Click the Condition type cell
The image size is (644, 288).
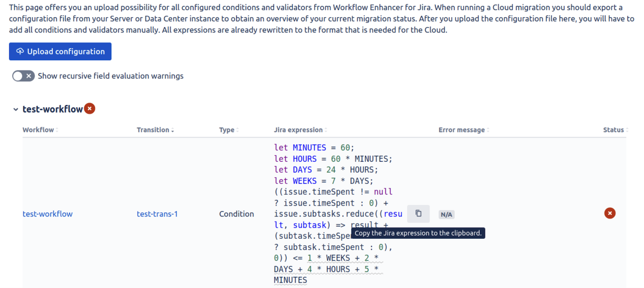click(x=236, y=214)
